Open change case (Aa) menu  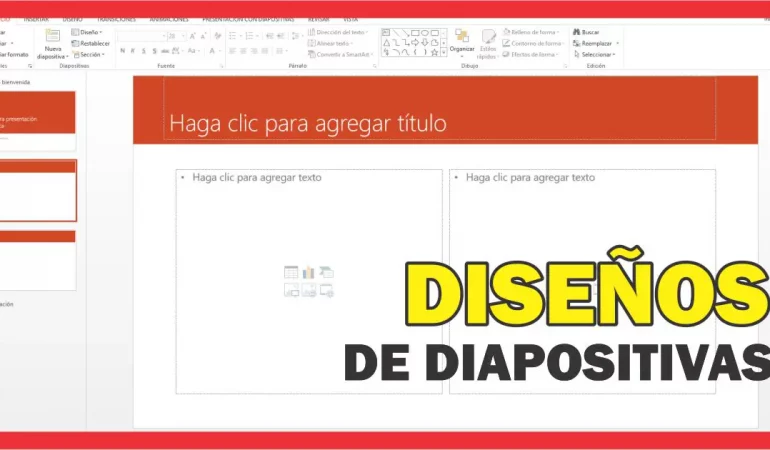193,51
